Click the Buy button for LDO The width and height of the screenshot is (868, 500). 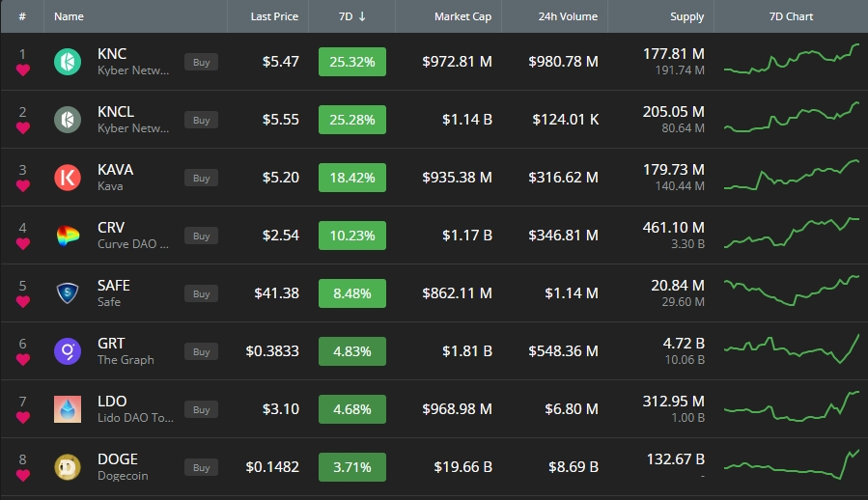tap(201, 409)
